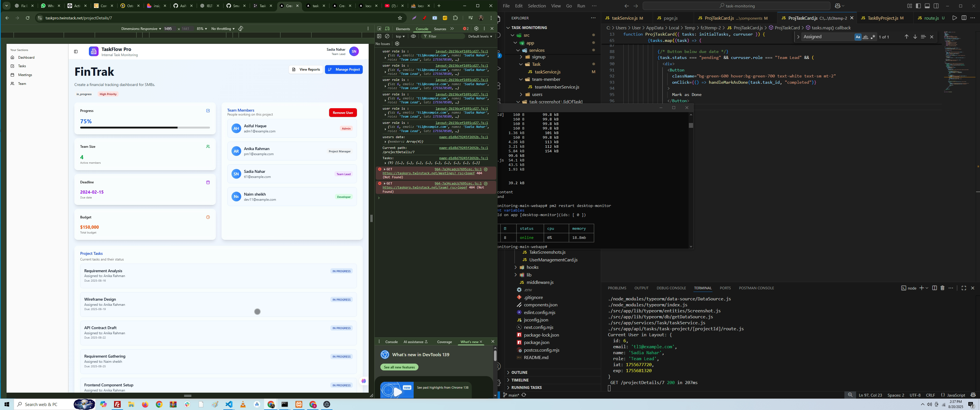Rotate device orientation icon in responsive bar
The image size is (980, 410).
[x=241, y=28]
